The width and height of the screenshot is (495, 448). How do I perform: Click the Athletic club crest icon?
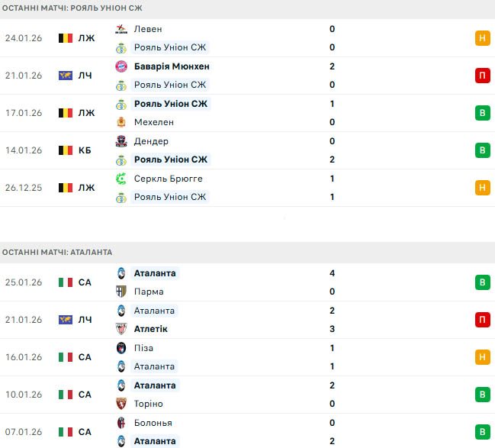121,329
